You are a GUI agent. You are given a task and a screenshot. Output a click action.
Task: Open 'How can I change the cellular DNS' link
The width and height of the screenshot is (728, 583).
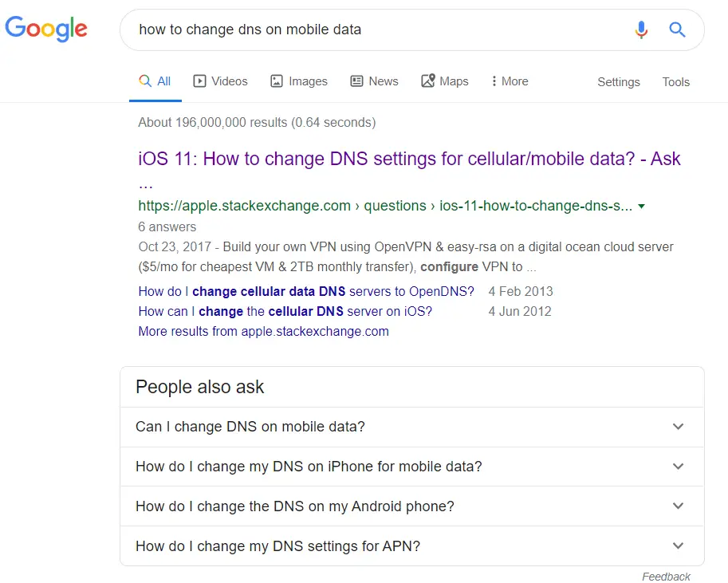(285, 311)
